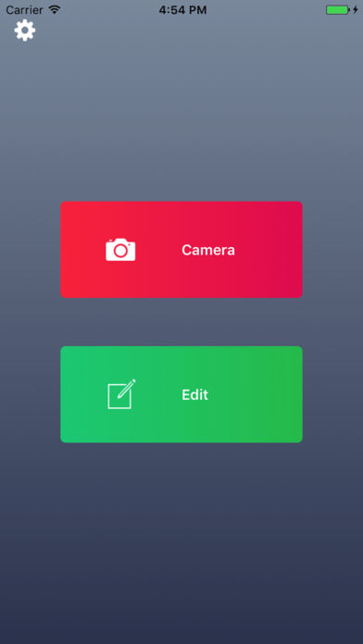This screenshot has width=363, height=644.
Task: Open settings with the gear icon
Action: point(25,30)
